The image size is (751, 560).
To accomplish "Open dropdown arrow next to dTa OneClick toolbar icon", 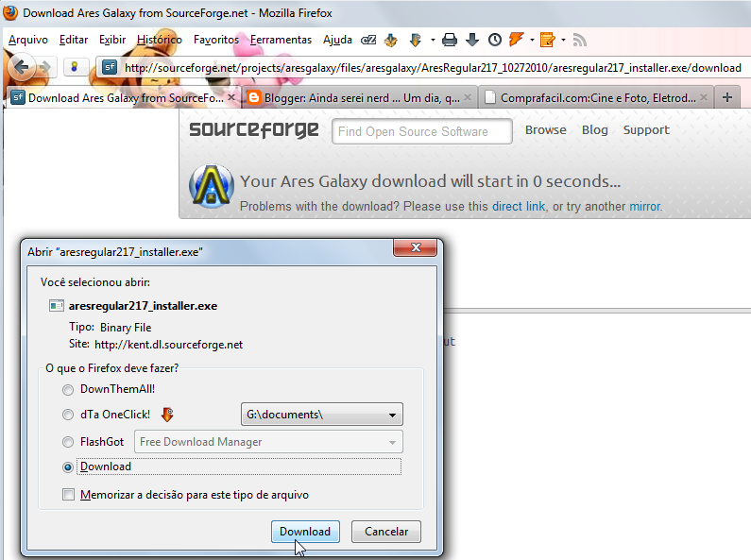I will tap(433, 41).
